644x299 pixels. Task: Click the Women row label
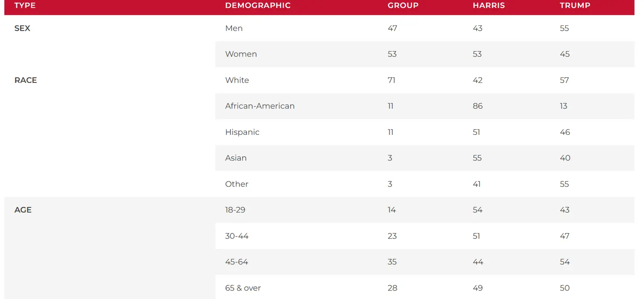[241, 54]
